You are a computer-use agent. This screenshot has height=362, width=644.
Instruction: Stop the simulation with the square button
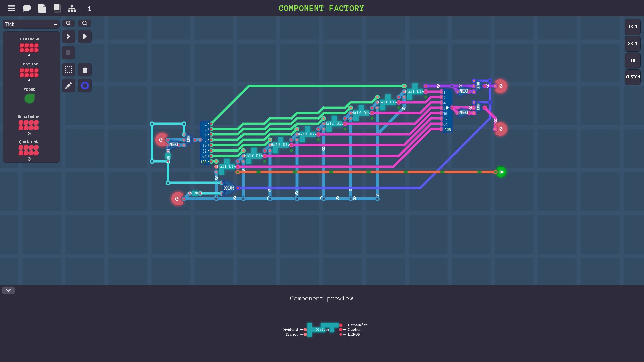tap(68, 53)
